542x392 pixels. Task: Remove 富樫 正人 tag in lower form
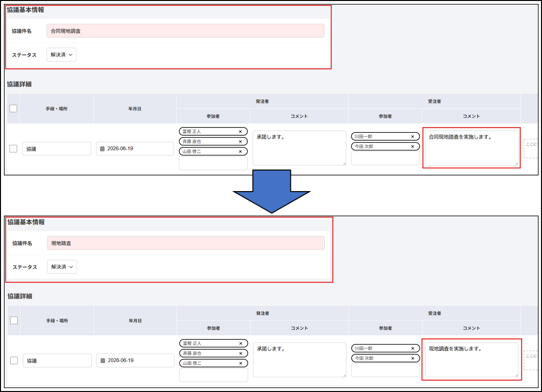pos(240,343)
